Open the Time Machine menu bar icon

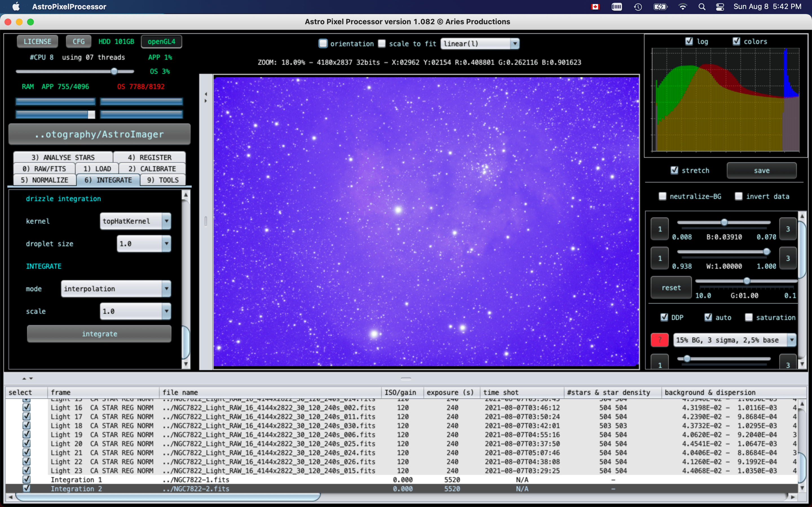(638, 7)
